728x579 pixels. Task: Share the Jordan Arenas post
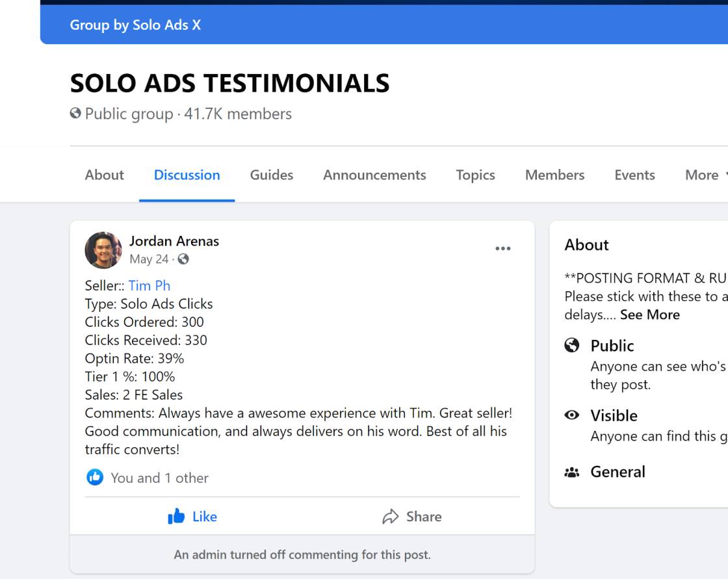412,517
